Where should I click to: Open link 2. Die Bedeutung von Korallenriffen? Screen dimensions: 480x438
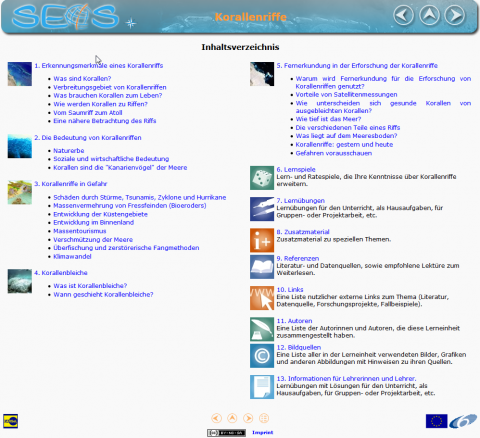click(x=88, y=138)
